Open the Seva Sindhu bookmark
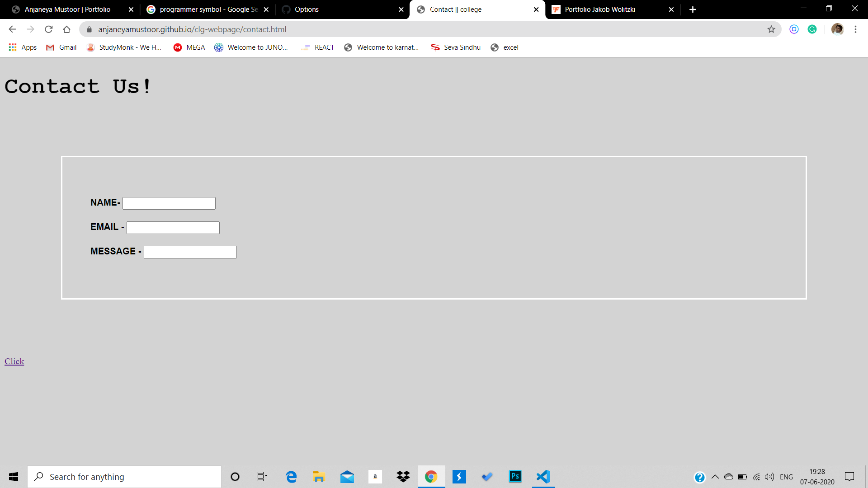Screen dimensions: 868x488 point(455,47)
